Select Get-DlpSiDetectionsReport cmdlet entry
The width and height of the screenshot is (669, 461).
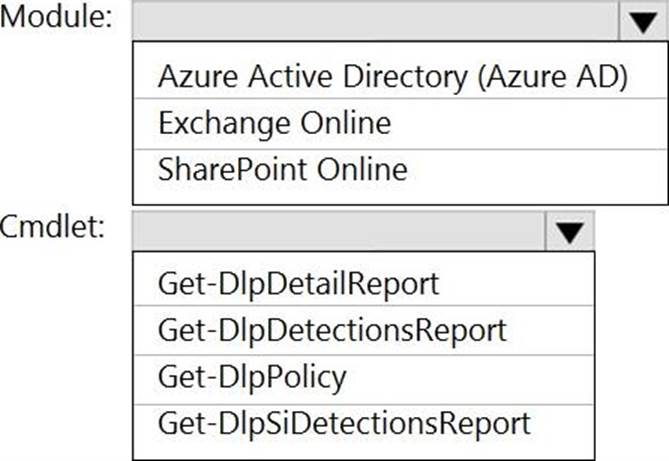344,422
